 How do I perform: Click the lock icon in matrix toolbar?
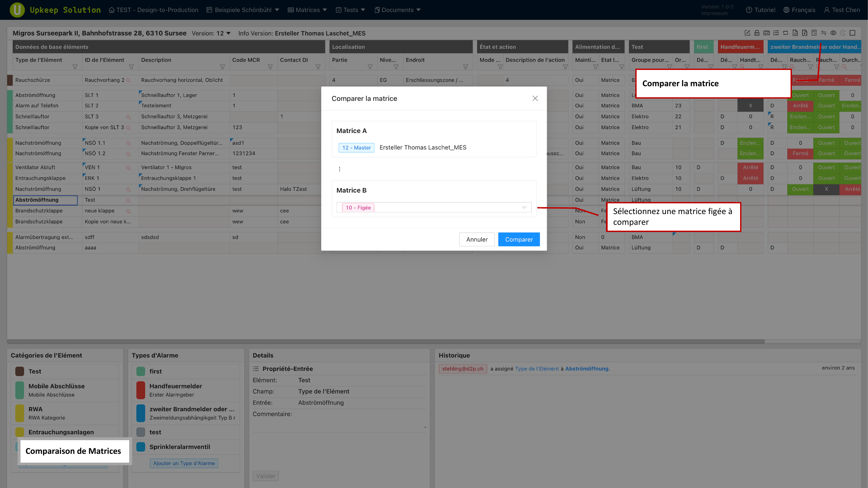coord(757,33)
